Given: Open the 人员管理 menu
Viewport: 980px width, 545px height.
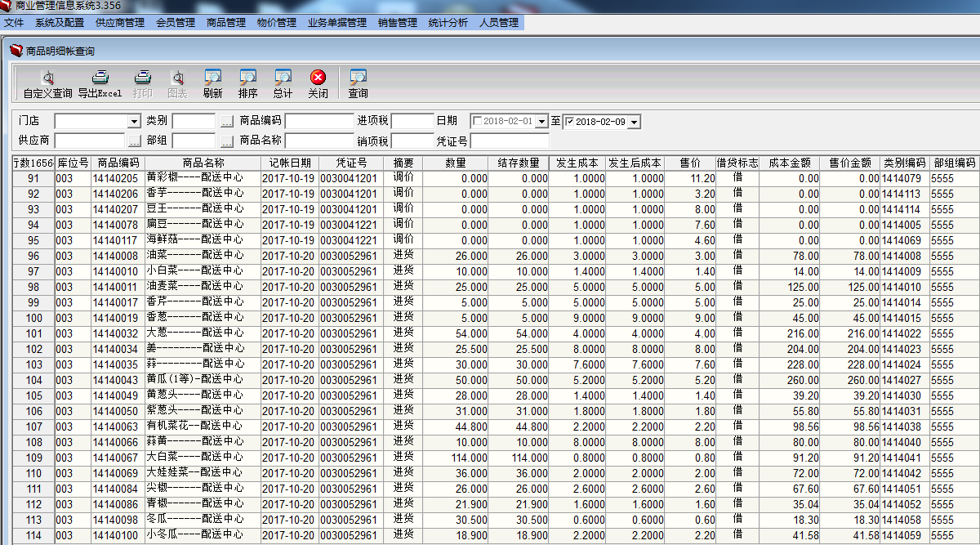Looking at the screenshot, I should click(x=499, y=23).
